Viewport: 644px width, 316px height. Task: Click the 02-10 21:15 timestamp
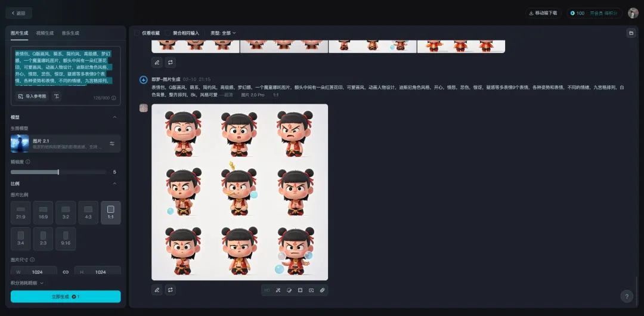click(x=197, y=79)
